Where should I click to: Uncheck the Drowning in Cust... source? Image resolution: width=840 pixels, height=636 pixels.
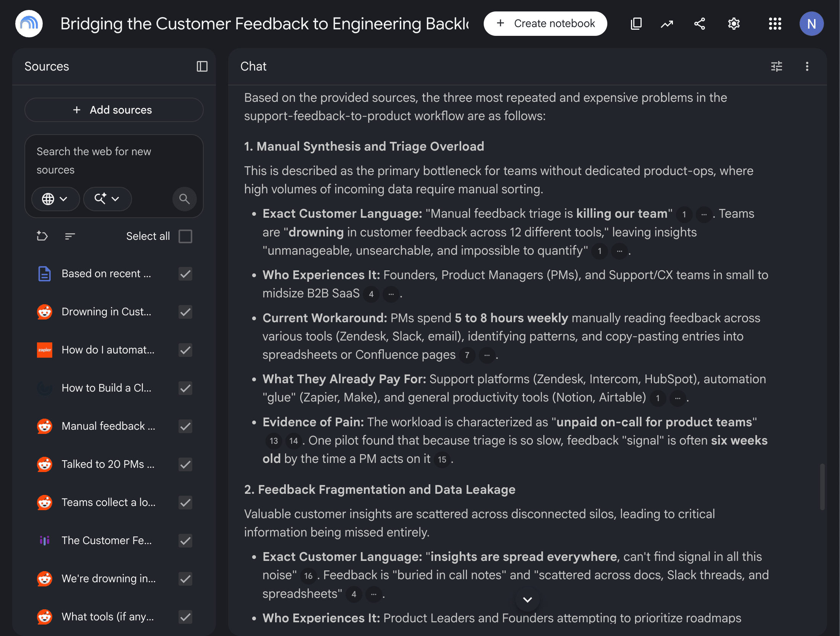click(x=185, y=312)
